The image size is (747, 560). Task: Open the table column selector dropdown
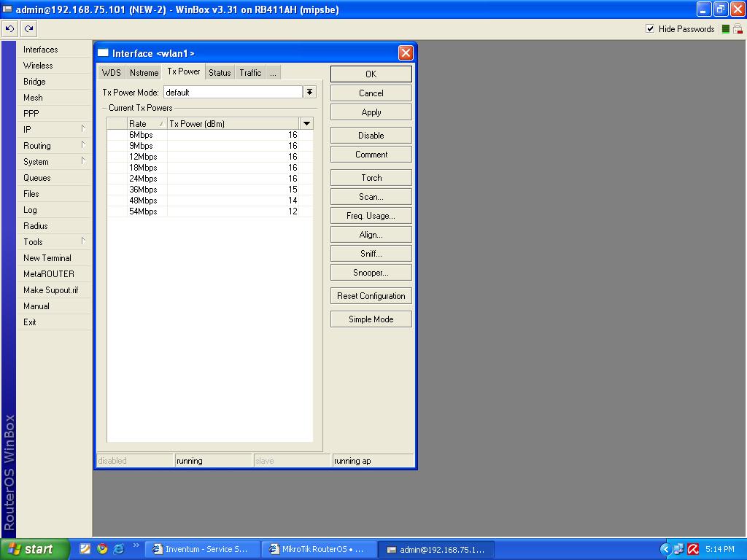(x=307, y=124)
